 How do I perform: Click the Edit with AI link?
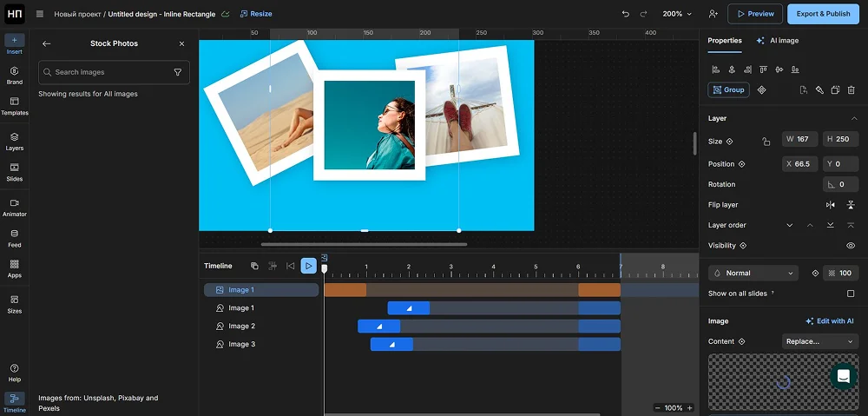(830, 321)
